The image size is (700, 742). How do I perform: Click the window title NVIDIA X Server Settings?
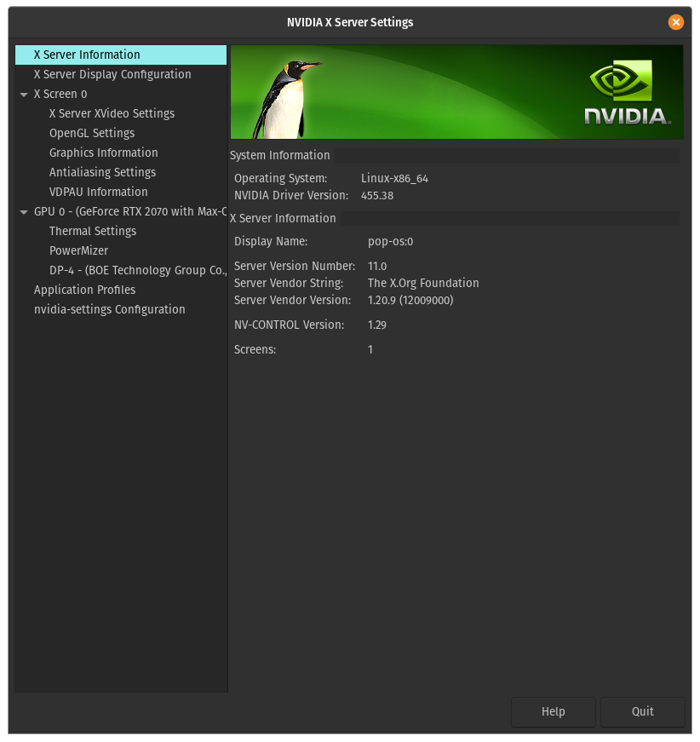coord(350,22)
